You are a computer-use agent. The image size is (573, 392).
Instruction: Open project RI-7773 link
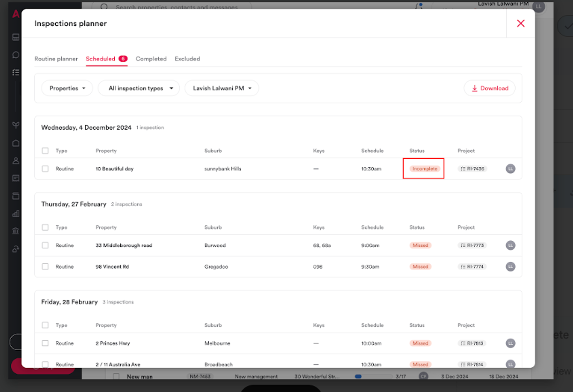click(x=472, y=246)
